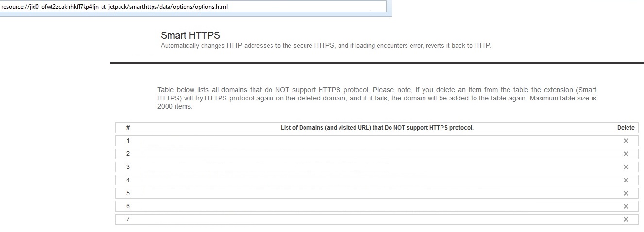Viewport: 644px width, 232px height.
Task: Delete domain entry in row 7
Action: coord(626,219)
